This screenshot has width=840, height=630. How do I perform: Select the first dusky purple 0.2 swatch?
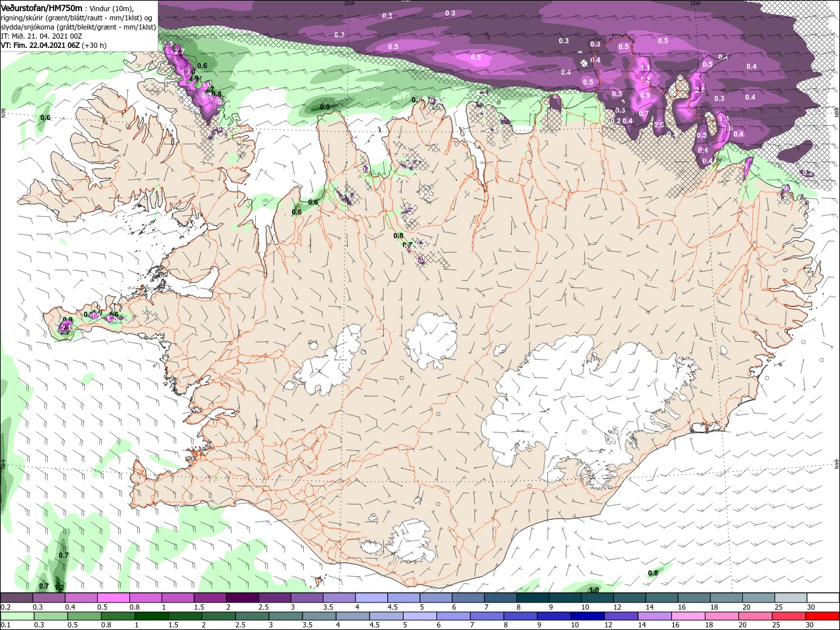pyautogui.click(x=16, y=598)
